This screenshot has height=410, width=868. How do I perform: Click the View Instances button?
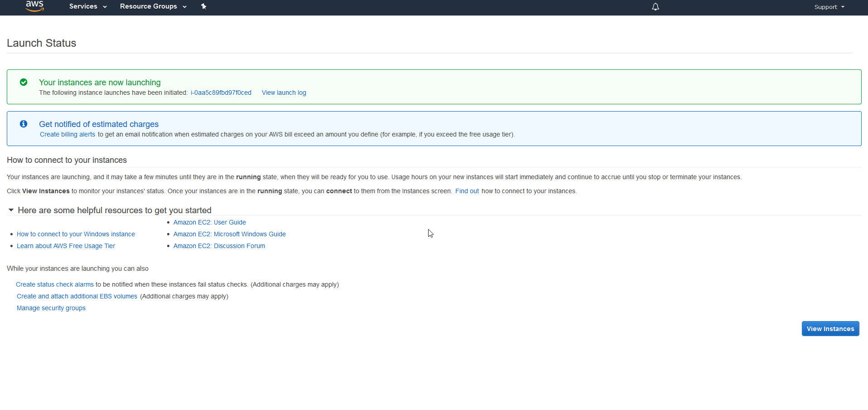pos(830,329)
